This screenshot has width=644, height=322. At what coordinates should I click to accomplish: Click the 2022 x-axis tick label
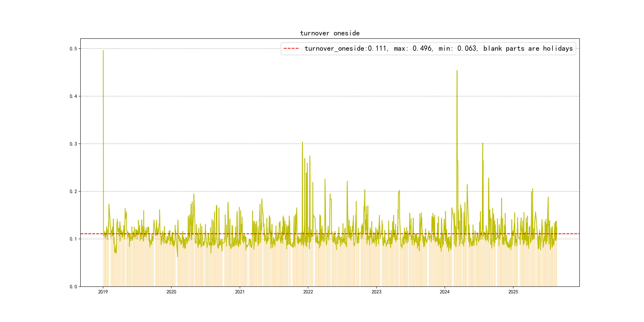point(308,292)
